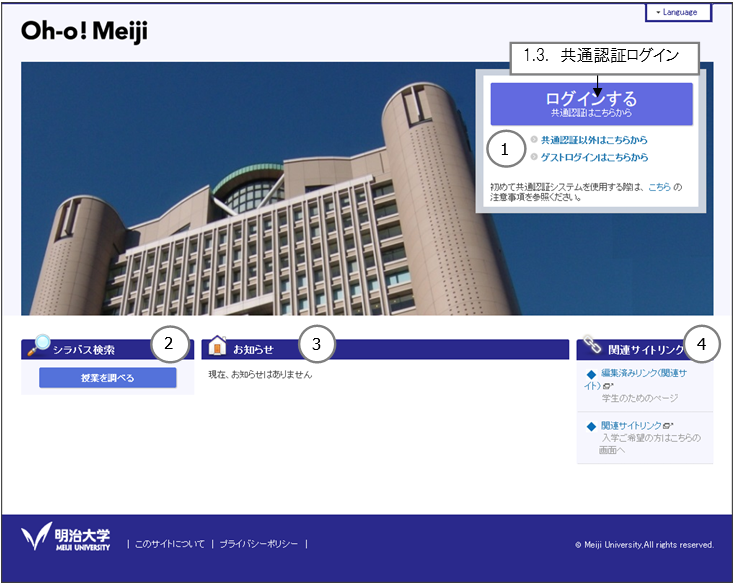
Task: Click the こちら notes link
Action: pos(659,187)
